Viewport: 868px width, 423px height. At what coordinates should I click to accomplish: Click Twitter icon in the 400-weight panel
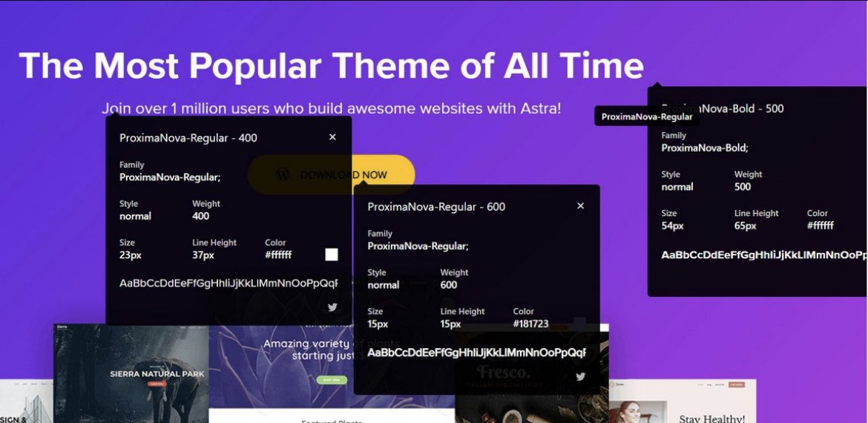tap(332, 307)
